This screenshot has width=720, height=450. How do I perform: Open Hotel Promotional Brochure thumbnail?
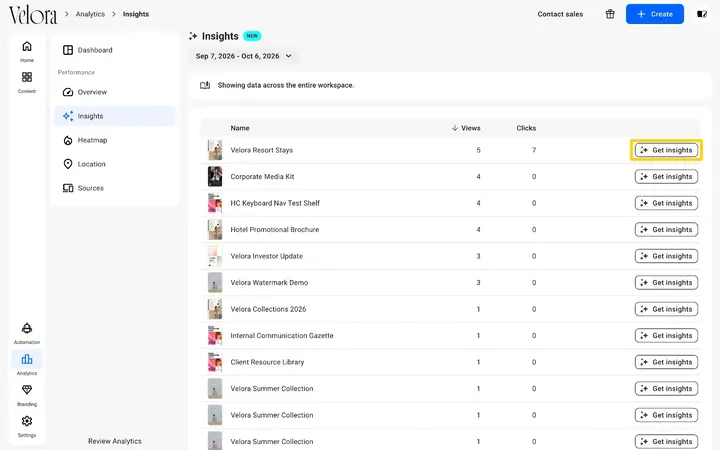coord(215,230)
